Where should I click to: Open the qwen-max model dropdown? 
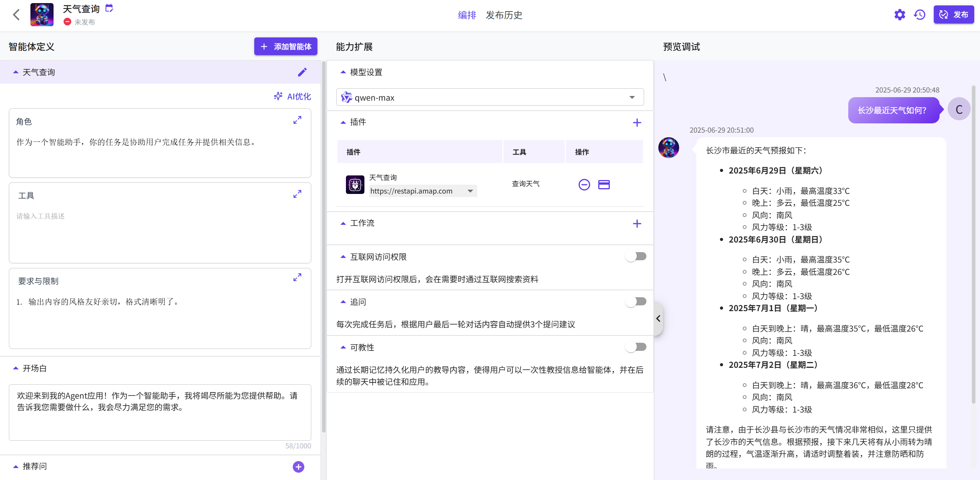coord(490,97)
